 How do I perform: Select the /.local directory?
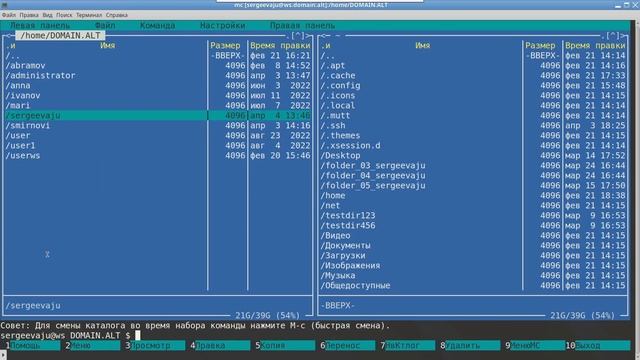click(x=338, y=105)
